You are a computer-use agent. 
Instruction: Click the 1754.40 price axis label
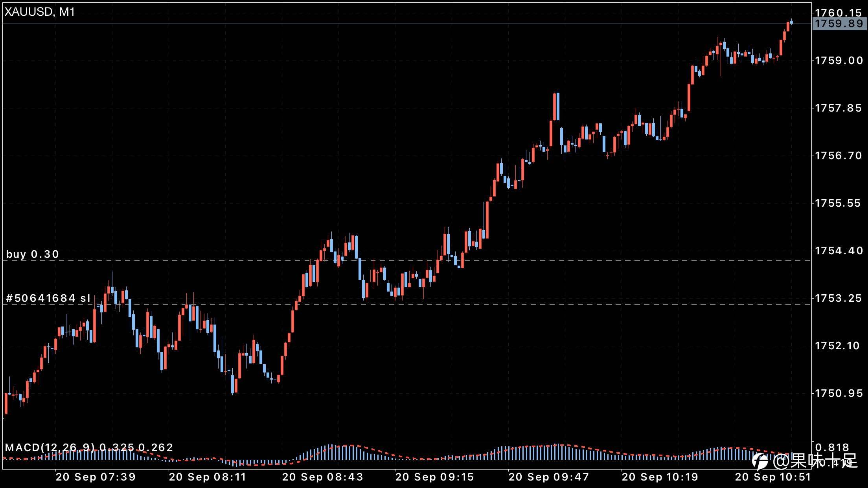(839, 251)
